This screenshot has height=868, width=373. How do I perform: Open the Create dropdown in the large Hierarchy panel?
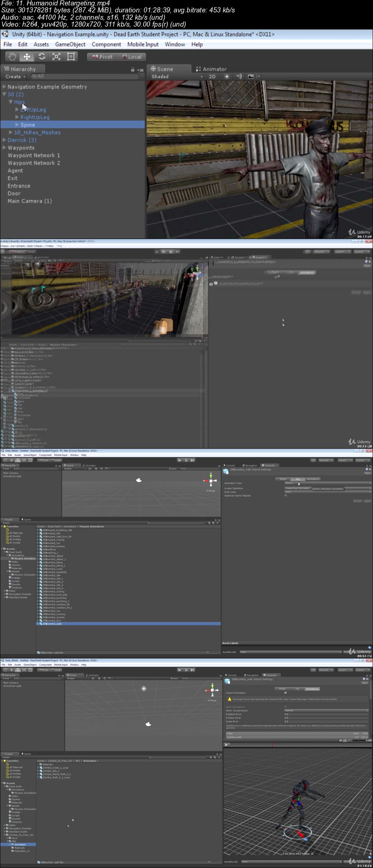click(x=15, y=77)
